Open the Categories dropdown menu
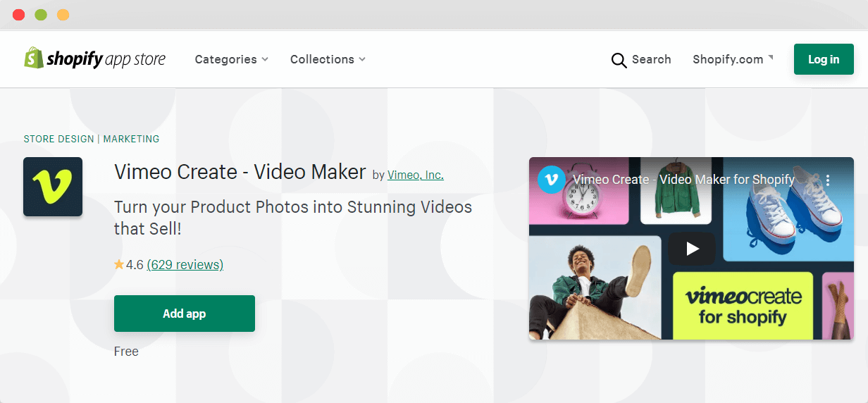868x403 pixels. tap(231, 59)
